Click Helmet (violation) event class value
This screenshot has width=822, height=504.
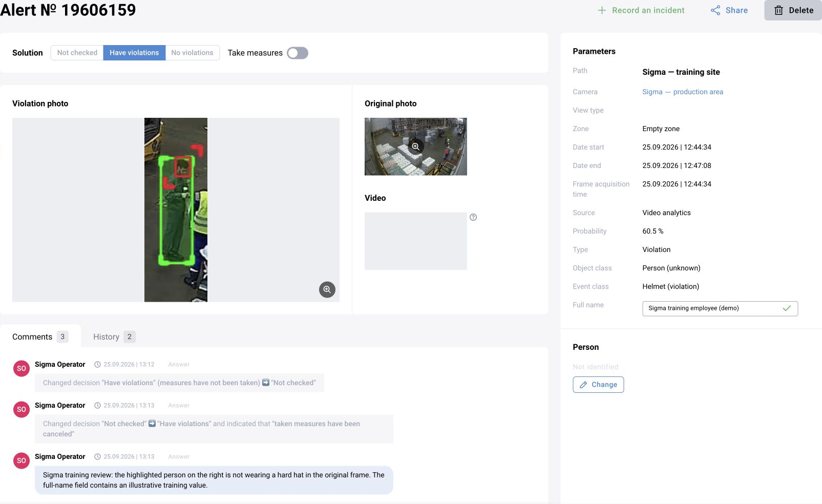click(671, 286)
